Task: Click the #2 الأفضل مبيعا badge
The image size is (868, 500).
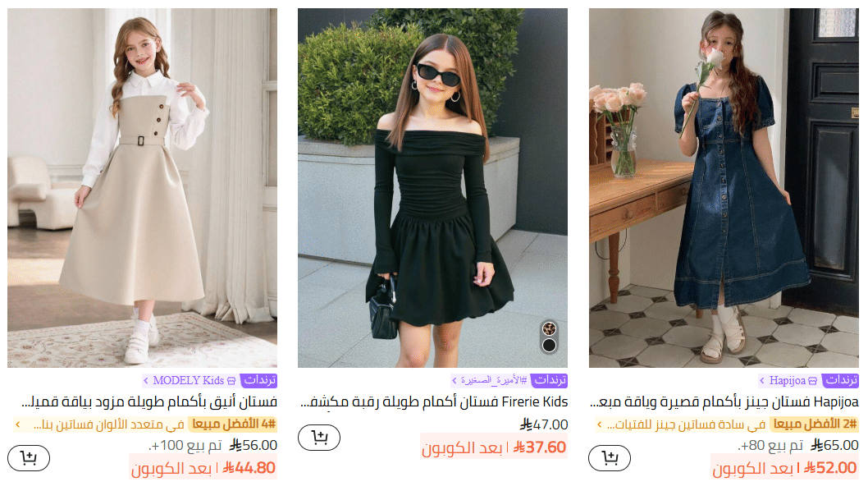Action: (815, 424)
